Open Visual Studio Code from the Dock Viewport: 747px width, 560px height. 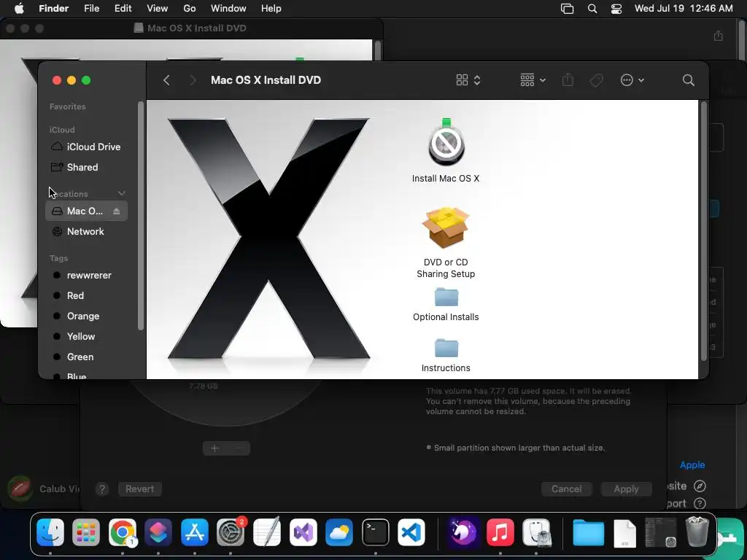[411, 532]
